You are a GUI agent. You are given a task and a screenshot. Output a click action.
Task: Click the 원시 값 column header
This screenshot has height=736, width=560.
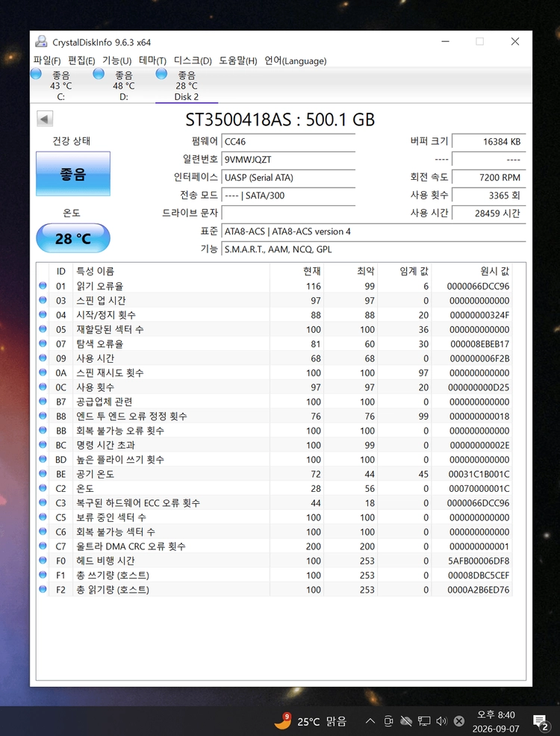(x=472, y=271)
